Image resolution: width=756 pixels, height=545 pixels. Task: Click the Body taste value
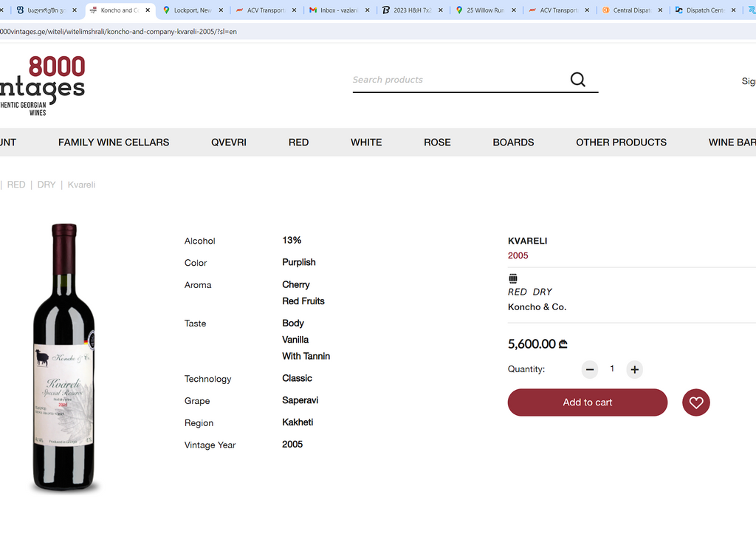(x=293, y=323)
